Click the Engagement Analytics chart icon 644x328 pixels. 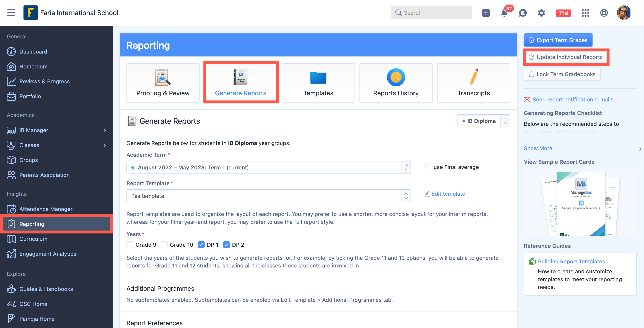point(11,254)
